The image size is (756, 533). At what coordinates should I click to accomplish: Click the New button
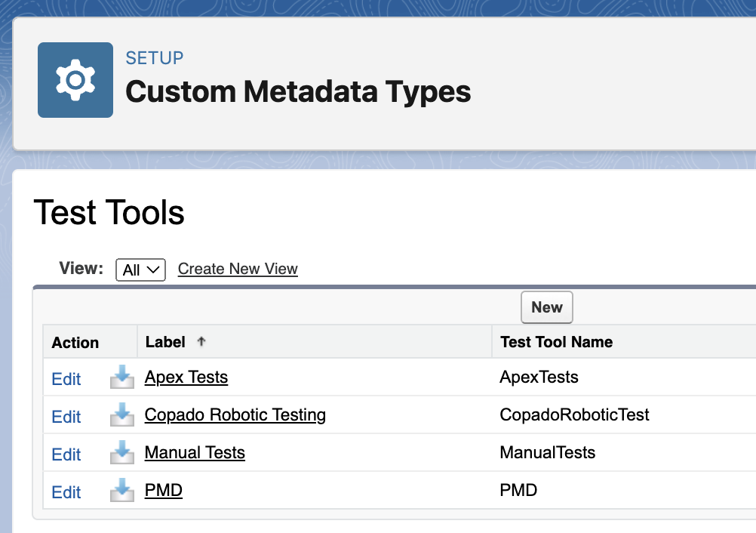[547, 307]
